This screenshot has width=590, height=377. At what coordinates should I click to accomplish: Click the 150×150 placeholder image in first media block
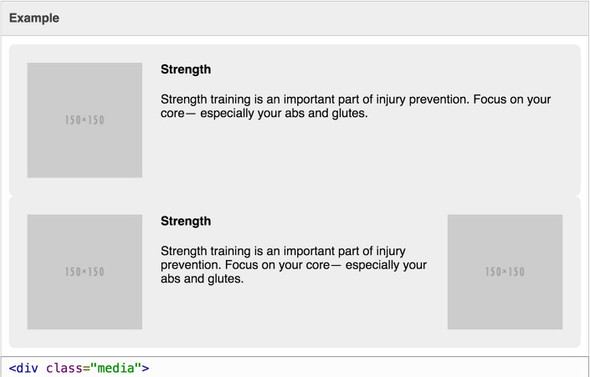[85, 120]
